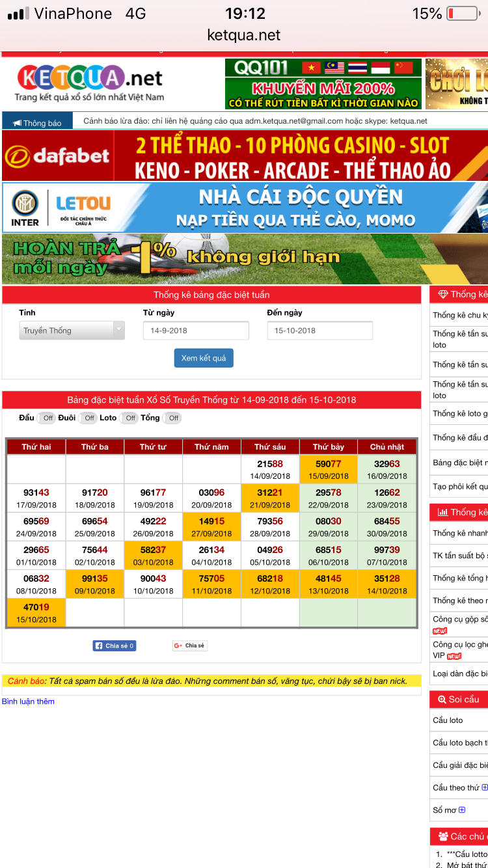Select result 59077 on 15/09/2018
The width and height of the screenshot is (488, 868).
(x=329, y=469)
